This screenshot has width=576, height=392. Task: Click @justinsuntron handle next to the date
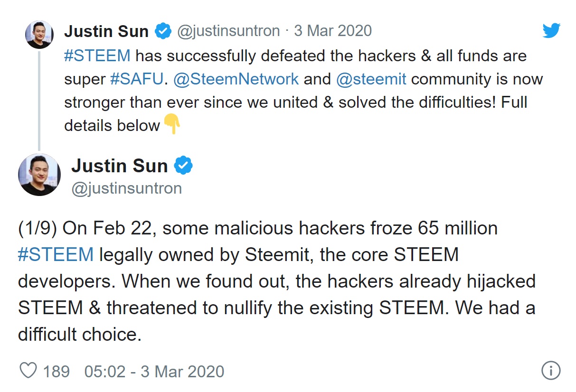click(228, 31)
